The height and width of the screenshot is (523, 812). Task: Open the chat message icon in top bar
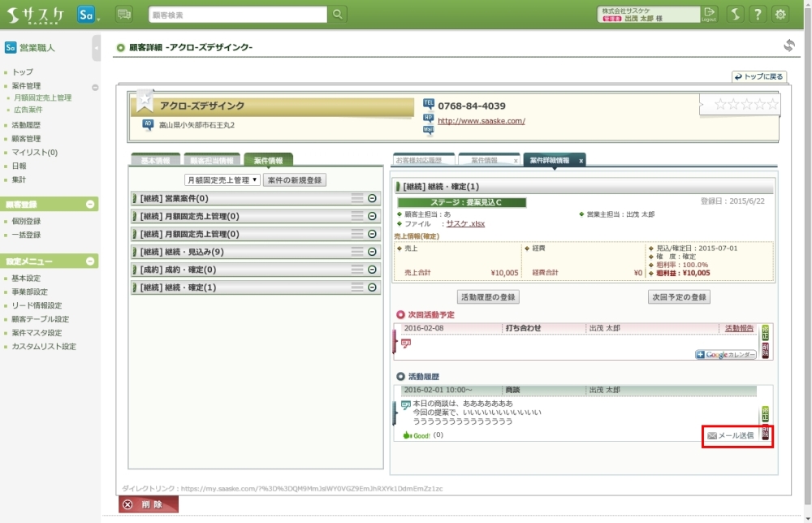(x=124, y=14)
